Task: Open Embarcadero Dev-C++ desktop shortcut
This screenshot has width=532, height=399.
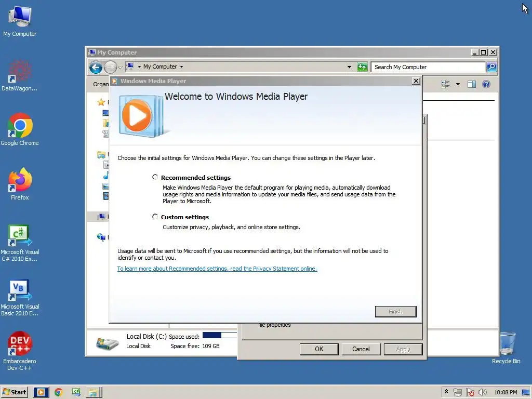Action: point(20,351)
